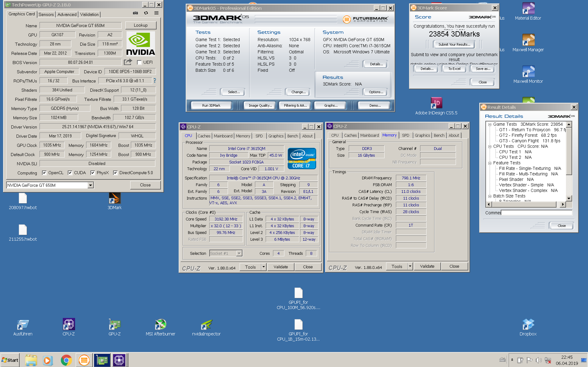Screen dimensions: 588x367
Task: Open the GPU-Z hamburger menu icon
Action: tap(156, 13)
